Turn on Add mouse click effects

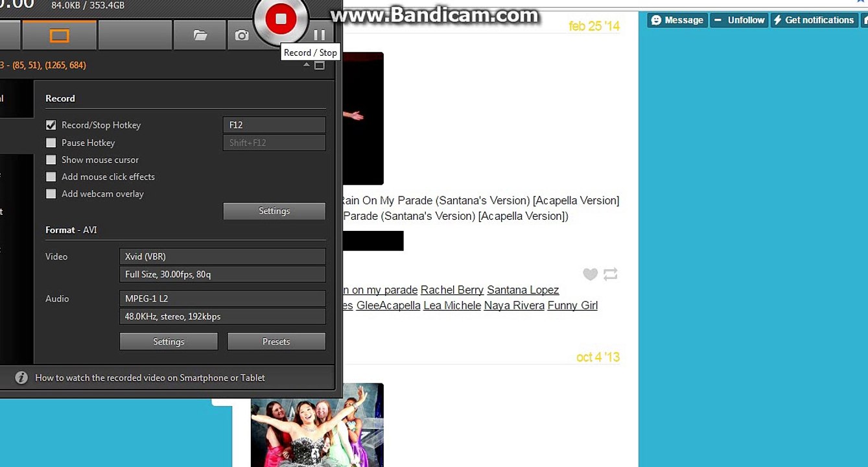(51, 176)
